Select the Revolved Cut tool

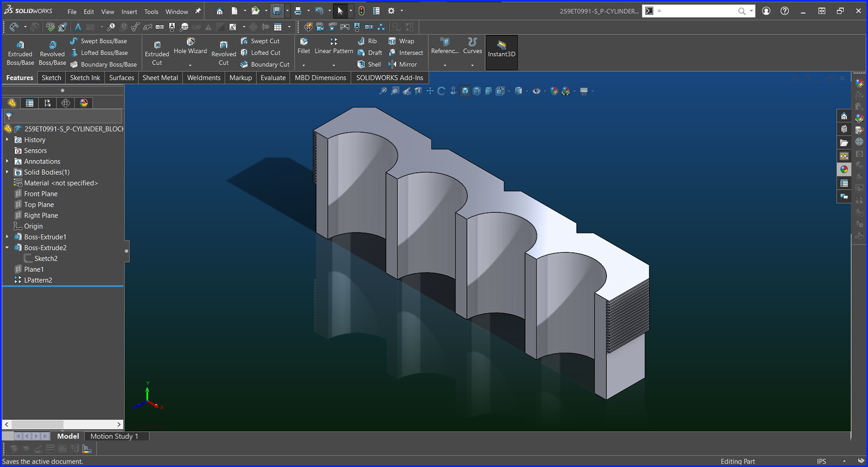[224, 53]
